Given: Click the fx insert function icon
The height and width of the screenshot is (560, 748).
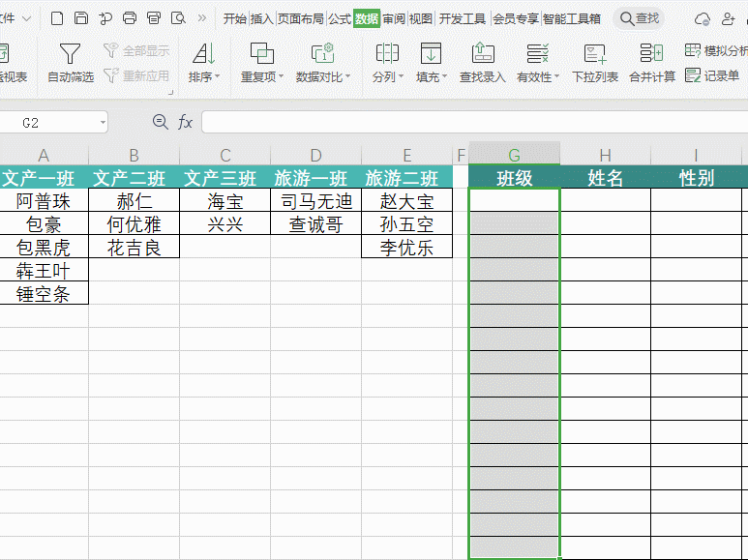Looking at the screenshot, I should [x=185, y=122].
